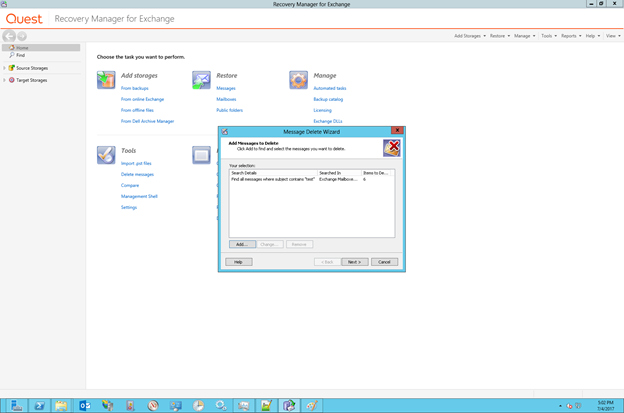624x413 pixels.
Task: Click the Search Details column header
Action: 272,173
